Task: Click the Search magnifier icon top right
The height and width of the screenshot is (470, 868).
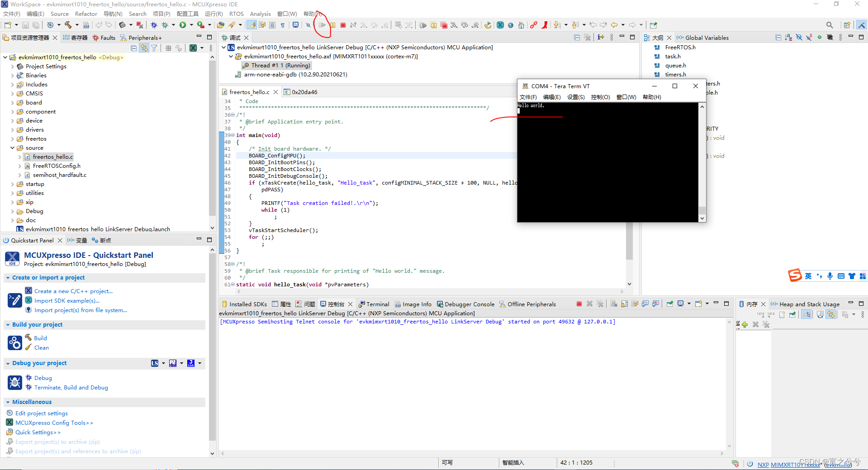Action: click(830, 25)
